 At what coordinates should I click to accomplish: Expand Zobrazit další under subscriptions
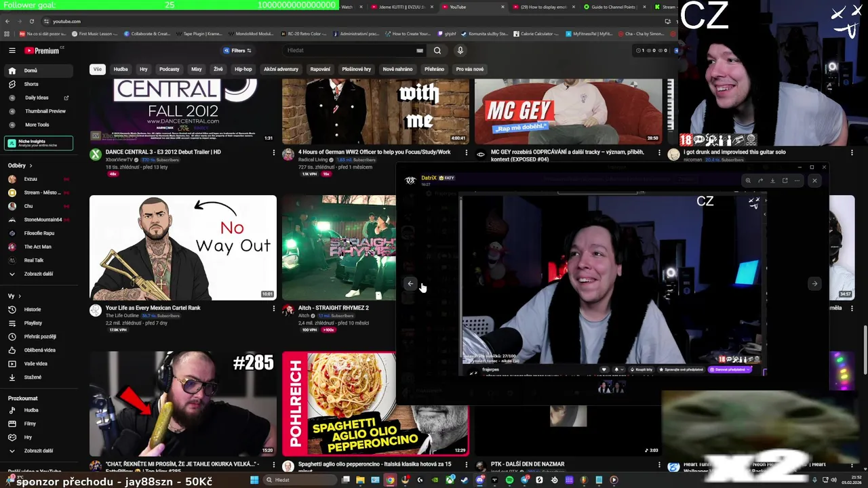point(38,274)
